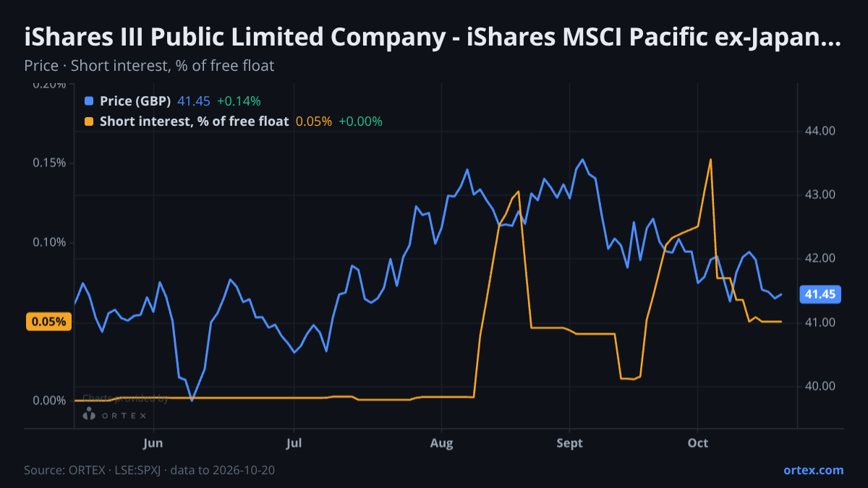The width and height of the screenshot is (868, 488).
Task: Click the Jun x-axis label
Action: coord(153,442)
